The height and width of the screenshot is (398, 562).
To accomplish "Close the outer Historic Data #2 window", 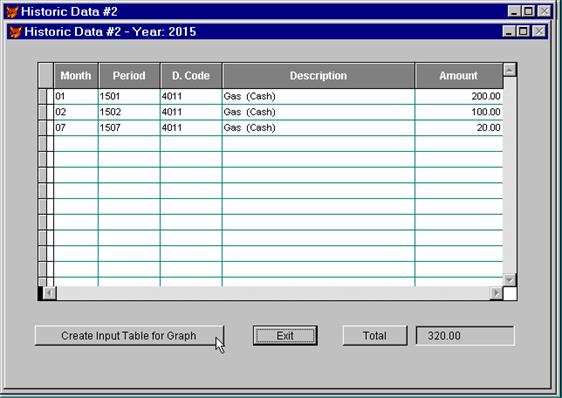I will click(x=544, y=11).
